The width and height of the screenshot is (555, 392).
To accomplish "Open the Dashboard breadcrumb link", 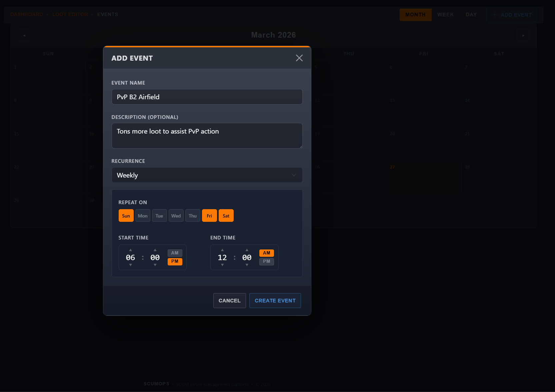I will 27,14.
